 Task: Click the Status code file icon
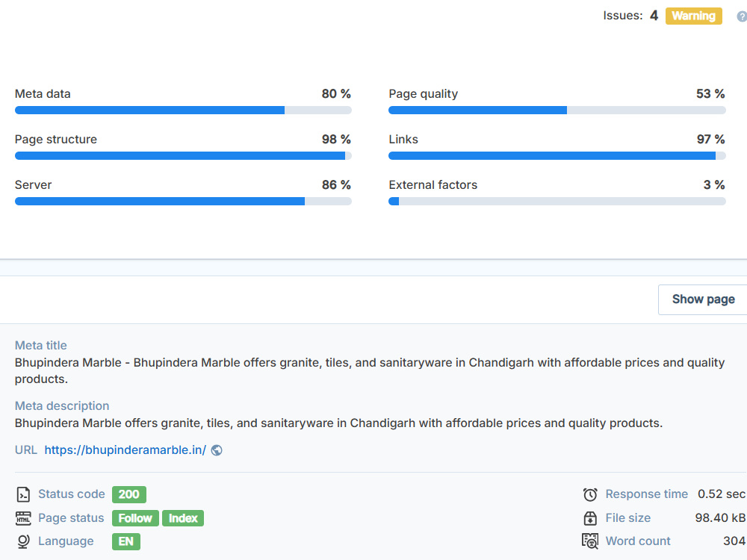pos(23,494)
